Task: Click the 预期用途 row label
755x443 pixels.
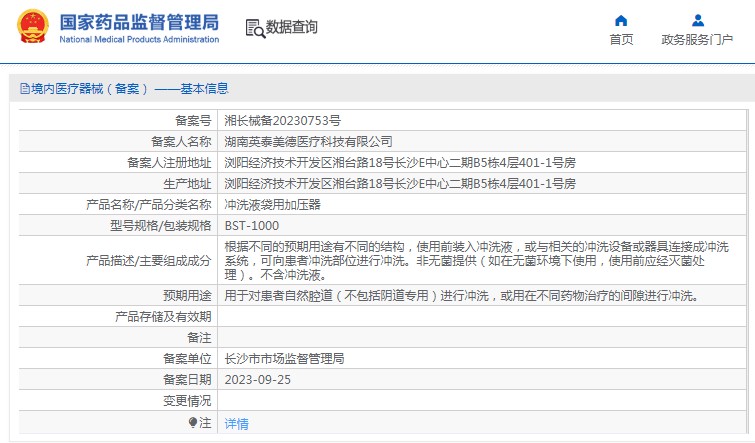Action: tap(187, 296)
